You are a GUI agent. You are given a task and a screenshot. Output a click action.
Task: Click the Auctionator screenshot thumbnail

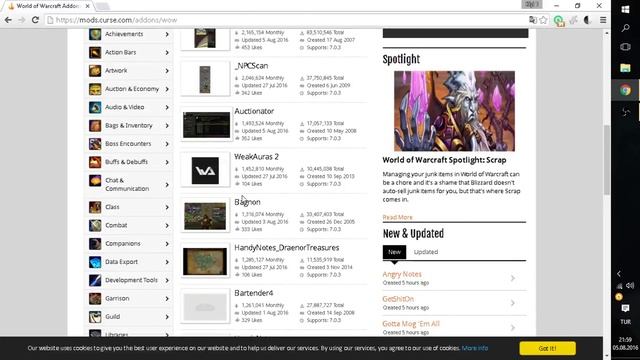206,125
